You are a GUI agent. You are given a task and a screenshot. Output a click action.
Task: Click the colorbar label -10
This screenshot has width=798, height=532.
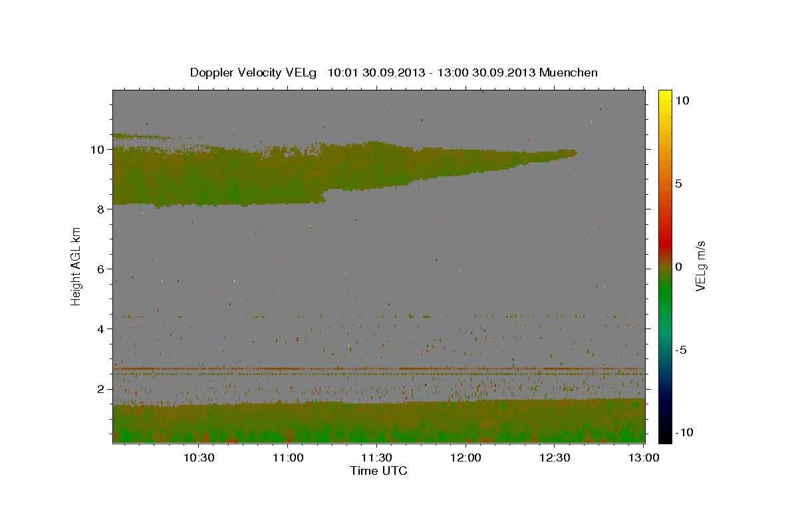684,433
